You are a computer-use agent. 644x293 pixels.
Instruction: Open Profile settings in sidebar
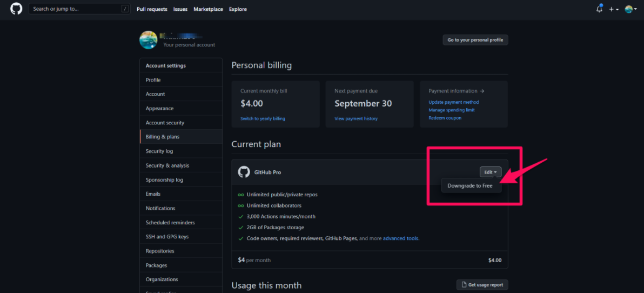(x=180, y=79)
